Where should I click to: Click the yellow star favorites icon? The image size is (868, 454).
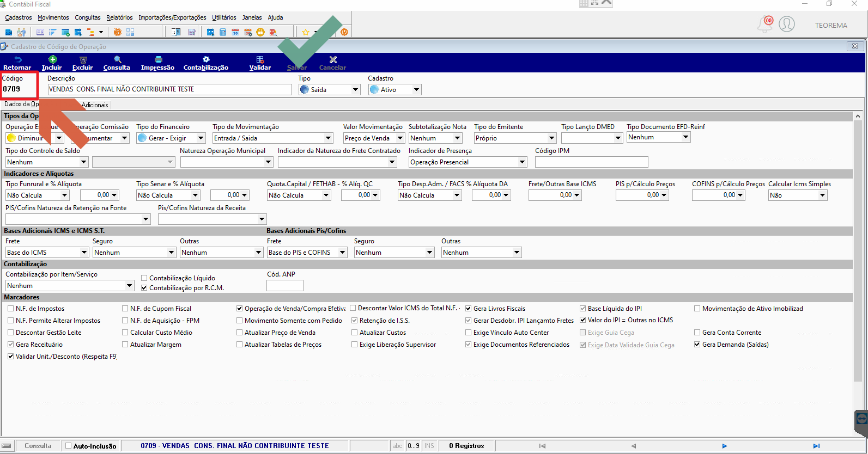point(306,32)
